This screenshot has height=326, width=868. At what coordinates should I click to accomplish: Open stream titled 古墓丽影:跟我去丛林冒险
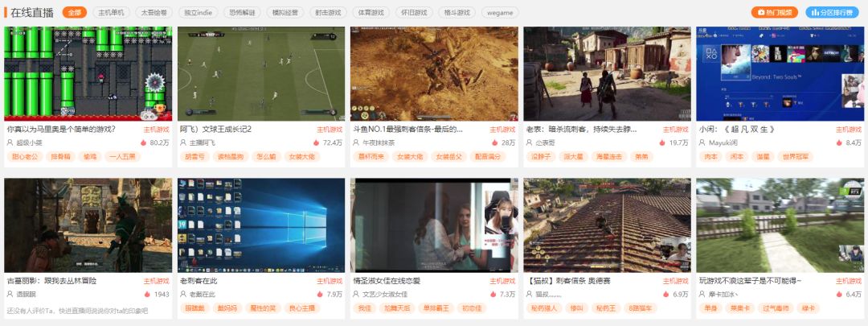[52, 281]
